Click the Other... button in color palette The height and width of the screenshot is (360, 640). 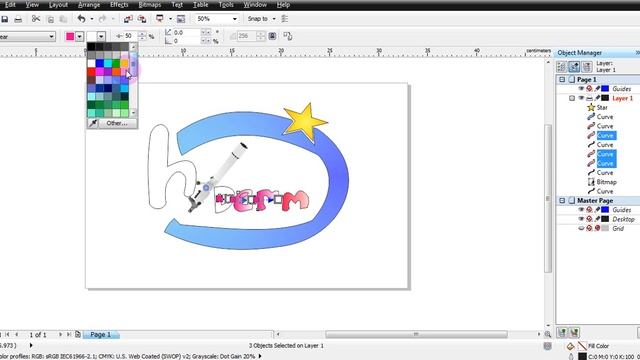[x=117, y=123]
